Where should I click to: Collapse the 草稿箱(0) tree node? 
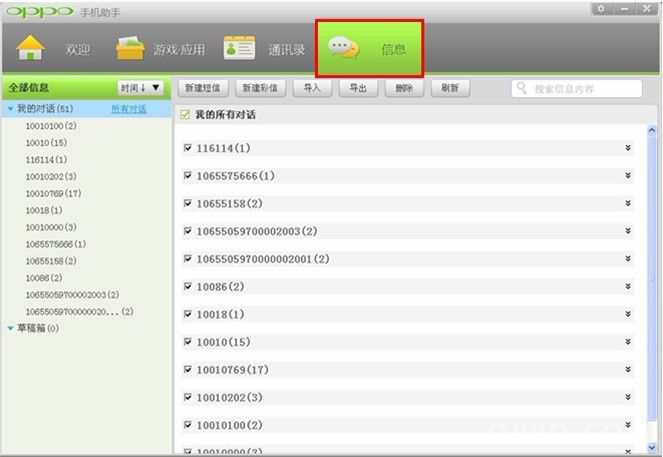tap(11, 328)
